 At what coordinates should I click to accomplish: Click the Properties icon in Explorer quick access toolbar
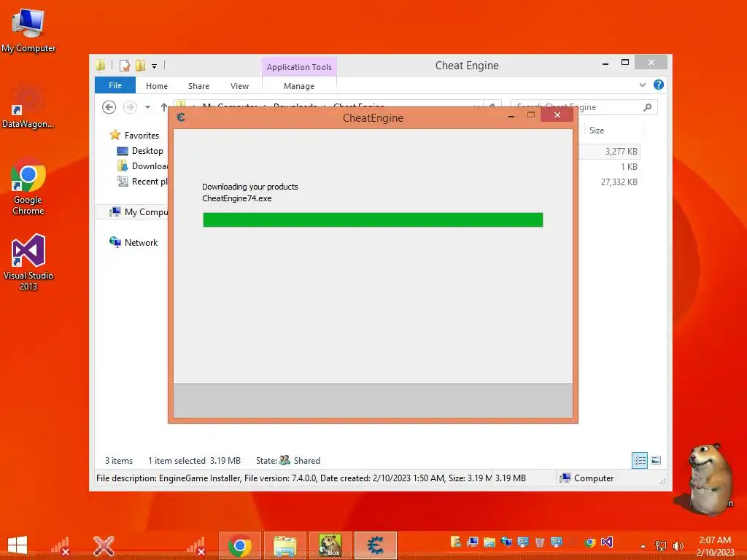pyautogui.click(x=125, y=65)
